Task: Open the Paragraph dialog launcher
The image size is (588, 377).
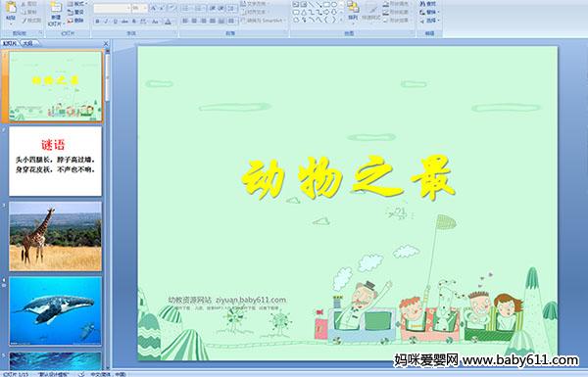Action: tap(286, 32)
